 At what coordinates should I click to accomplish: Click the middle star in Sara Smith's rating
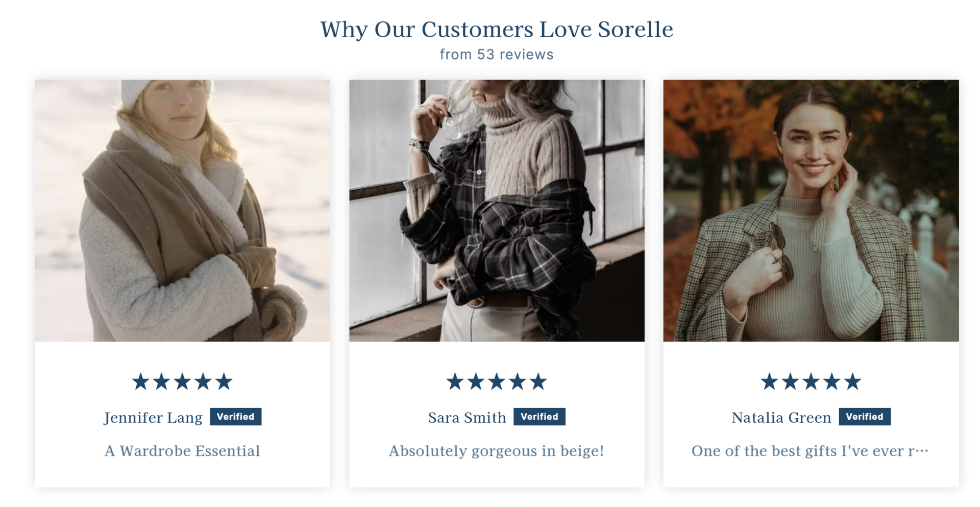497,382
